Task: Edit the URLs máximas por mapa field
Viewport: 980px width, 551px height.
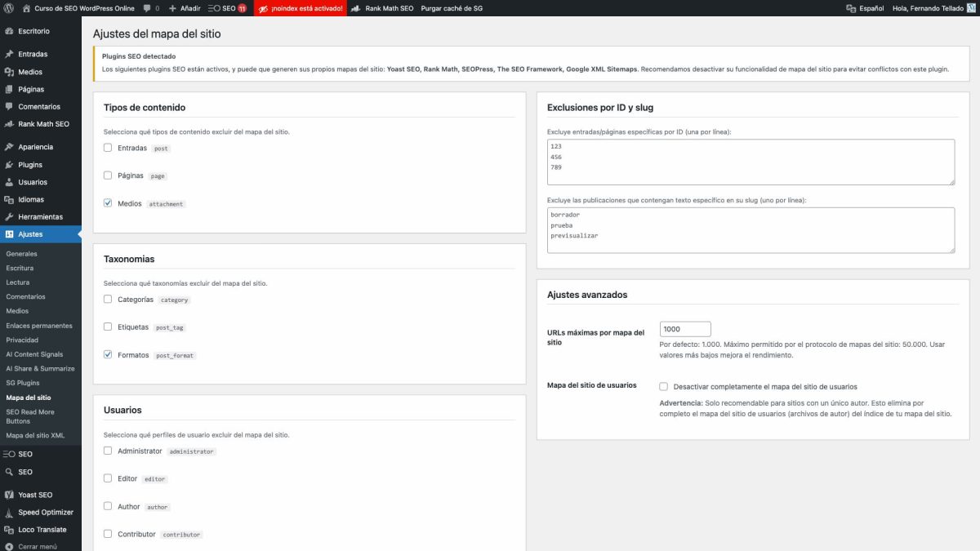Action: (x=684, y=329)
